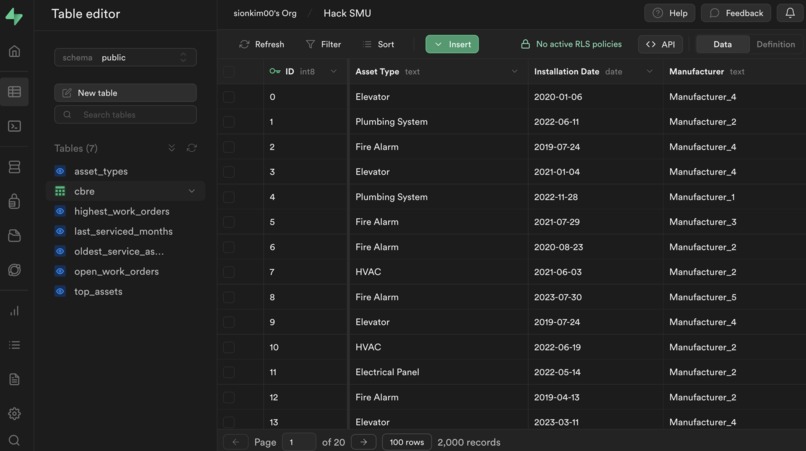This screenshot has height=451, width=806.
Task: Check the checkbox for row ID 12
Action: click(229, 398)
